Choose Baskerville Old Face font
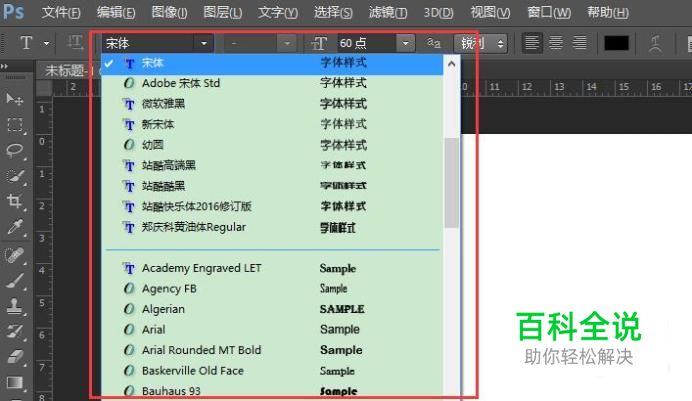Image resolution: width=692 pixels, height=401 pixels. click(x=272, y=371)
